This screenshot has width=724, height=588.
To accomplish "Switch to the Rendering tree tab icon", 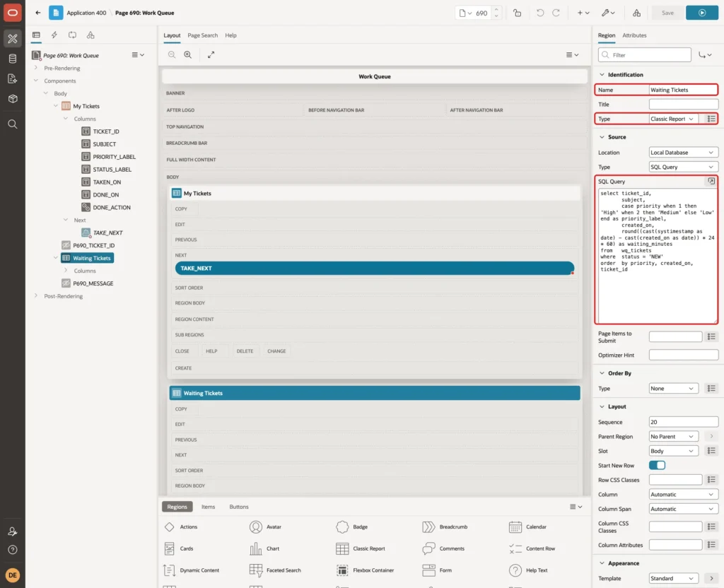I will 36,35.
